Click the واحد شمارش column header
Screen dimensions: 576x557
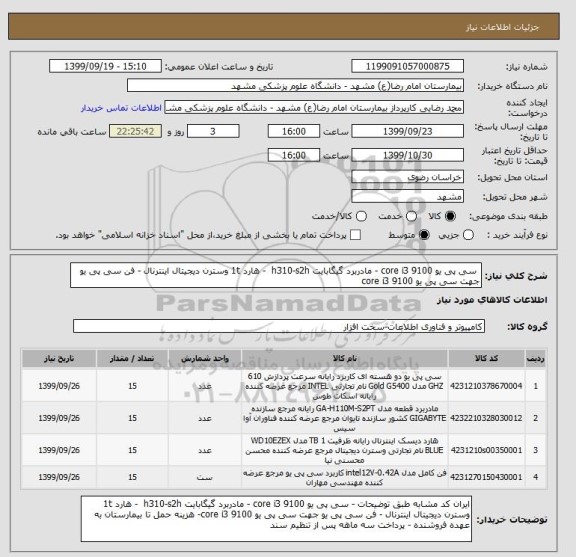pos(205,359)
